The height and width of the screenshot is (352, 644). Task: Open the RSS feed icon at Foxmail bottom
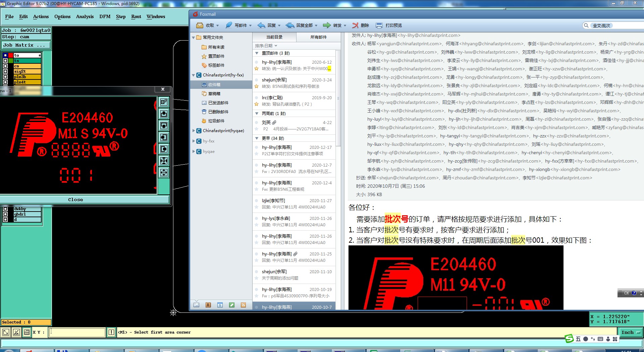coord(244,305)
